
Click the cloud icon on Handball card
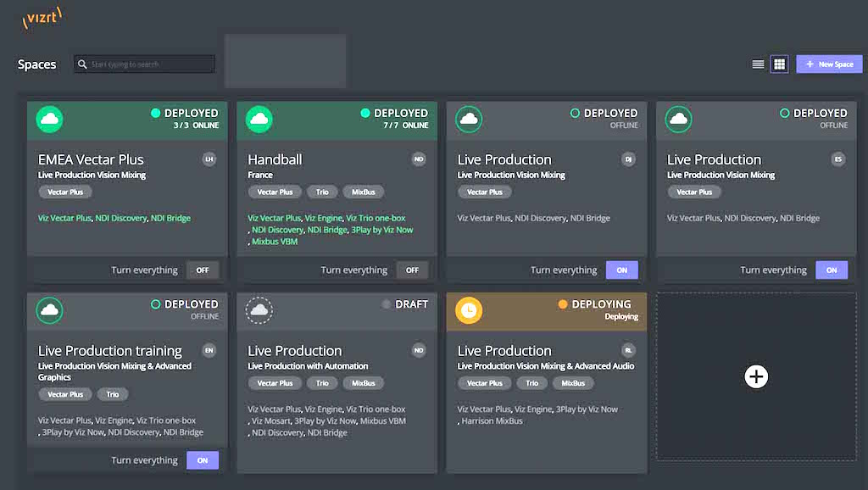click(x=259, y=119)
